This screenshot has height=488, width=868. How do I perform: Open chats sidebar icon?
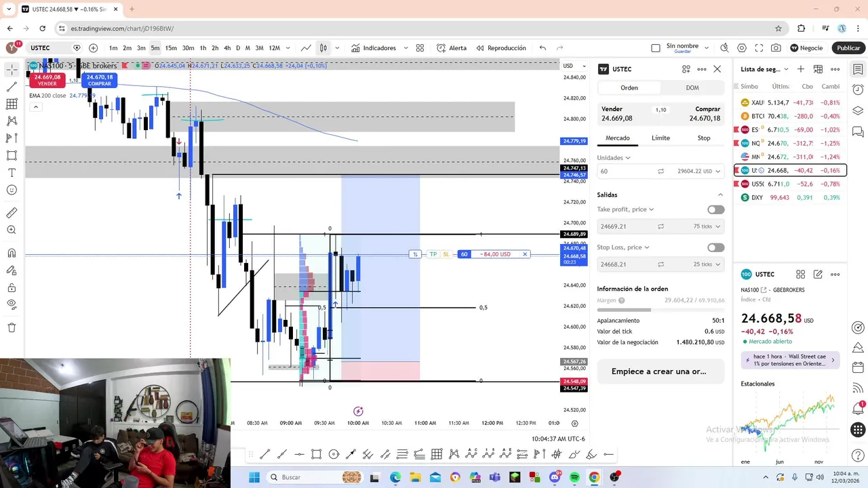tap(858, 131)
